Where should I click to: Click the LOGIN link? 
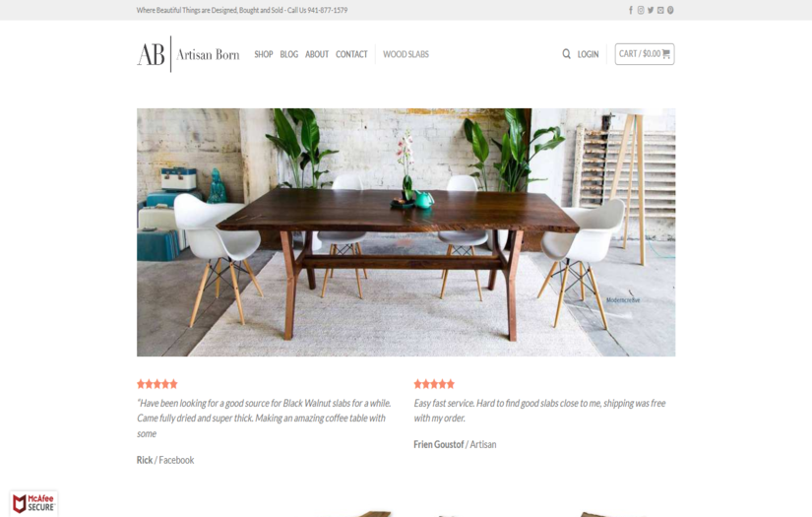(589, 54)
